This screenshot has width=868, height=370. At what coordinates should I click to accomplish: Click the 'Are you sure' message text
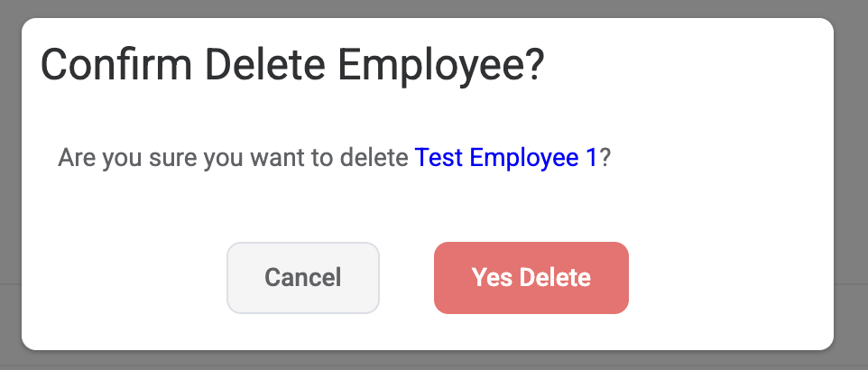click(x=235, y=158)
